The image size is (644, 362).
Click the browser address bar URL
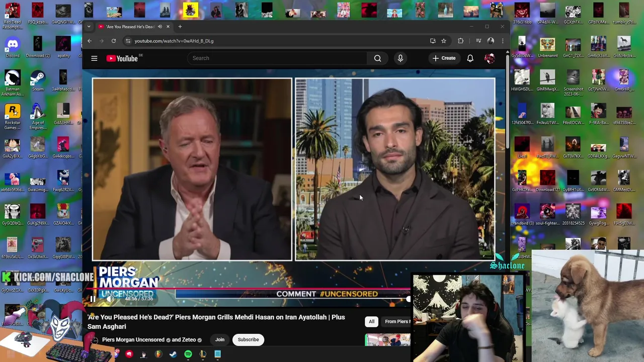coord(174,41)
